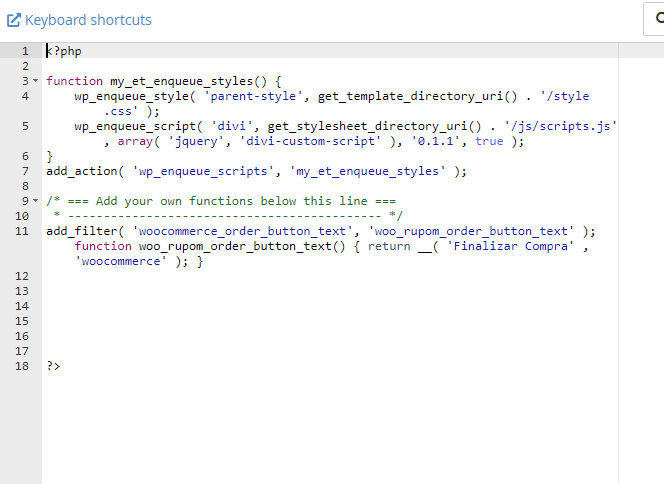Viewport: 664px width, 484px height.
Task: Click the 'wp_enqueue_scripts' string on line 7
Action: 203,171
